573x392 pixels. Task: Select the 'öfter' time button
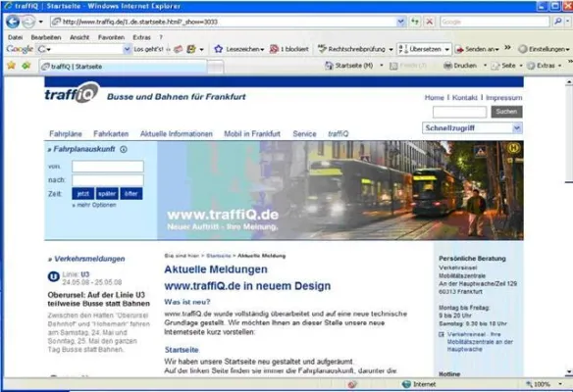[x=131, y=194]
